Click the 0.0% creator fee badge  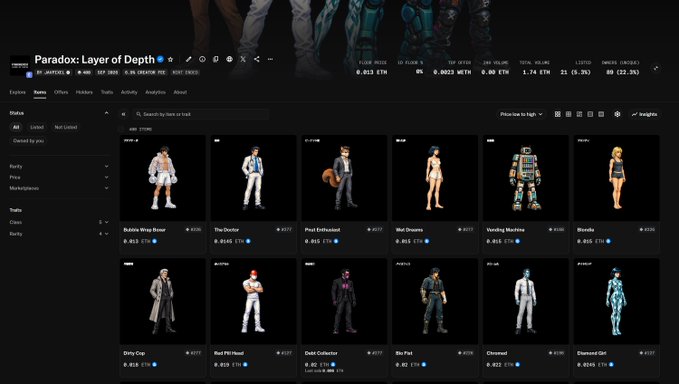[x=145, y=72]
